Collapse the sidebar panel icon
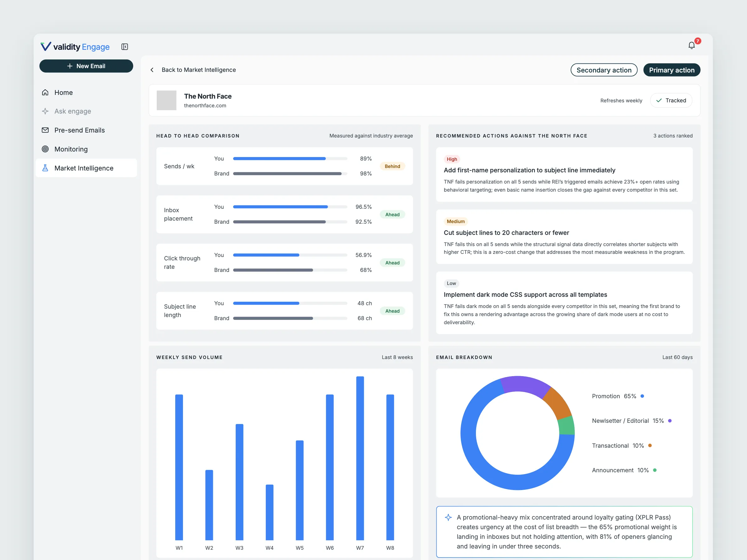The height and width of the screenshot is (560, 747). (125, 47)
